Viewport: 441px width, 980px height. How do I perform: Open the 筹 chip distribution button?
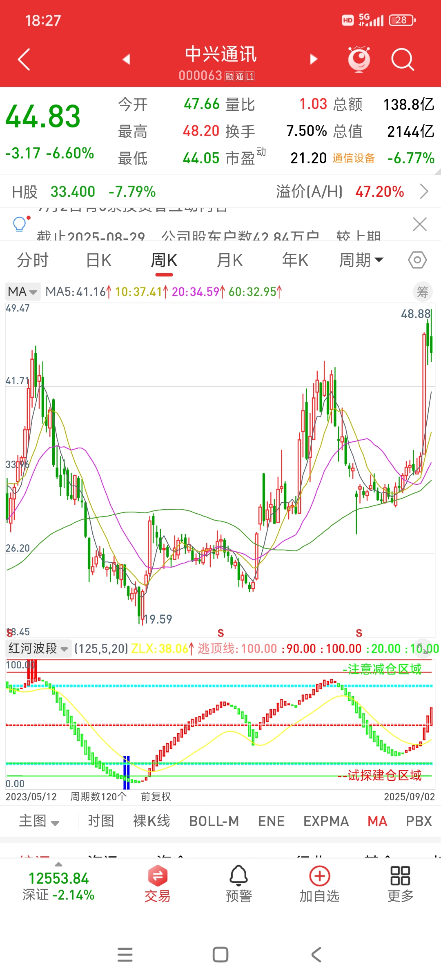point(423,292)
